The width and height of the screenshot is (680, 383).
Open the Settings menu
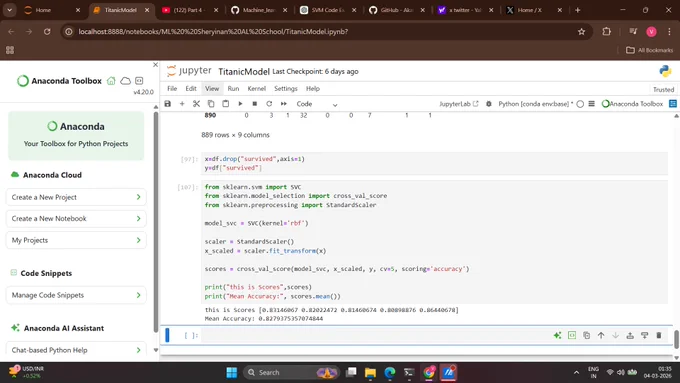pyautogui.click(x=286, y=88)
